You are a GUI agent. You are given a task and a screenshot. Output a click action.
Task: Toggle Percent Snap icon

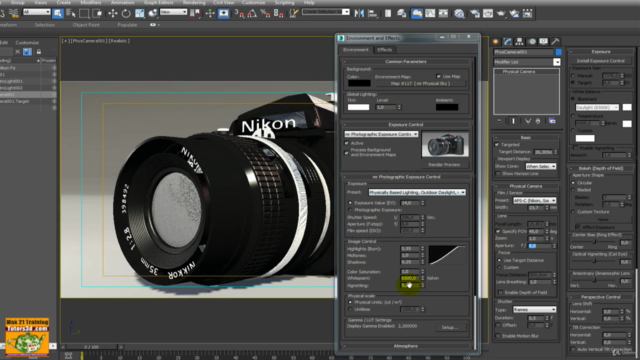(x=265, y=13)
